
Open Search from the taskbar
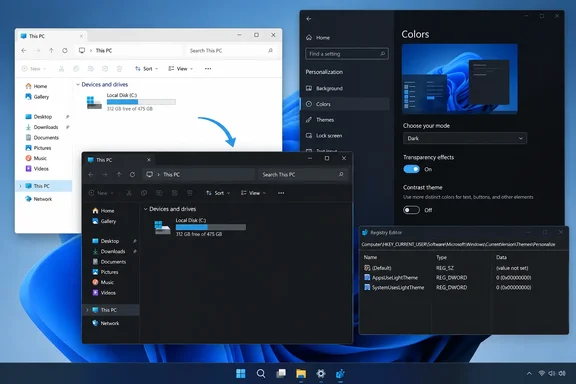pyautogui.click(x=261, y=374)
